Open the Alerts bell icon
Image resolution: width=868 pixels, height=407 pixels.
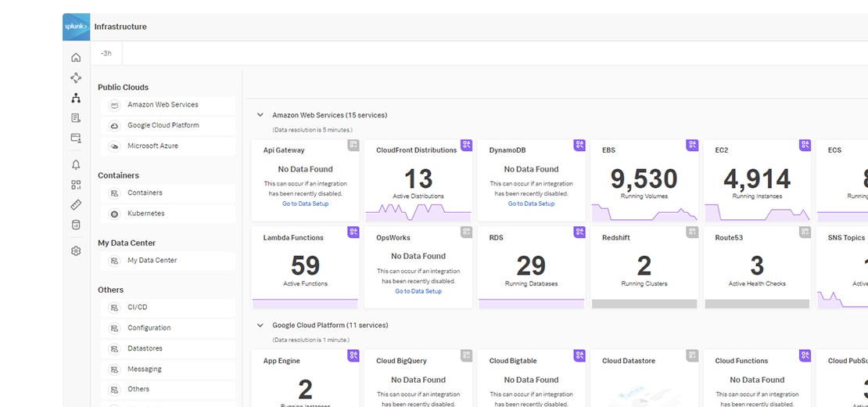click(76, 164)
